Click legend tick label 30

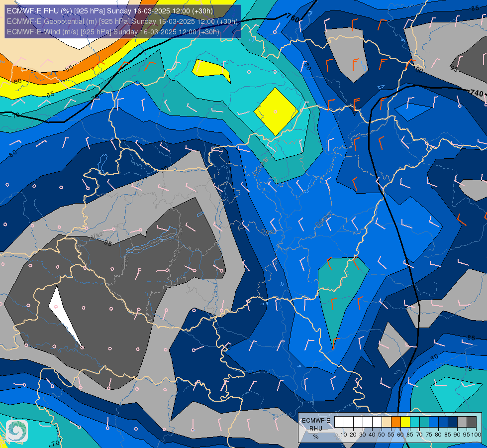[363, 435]
